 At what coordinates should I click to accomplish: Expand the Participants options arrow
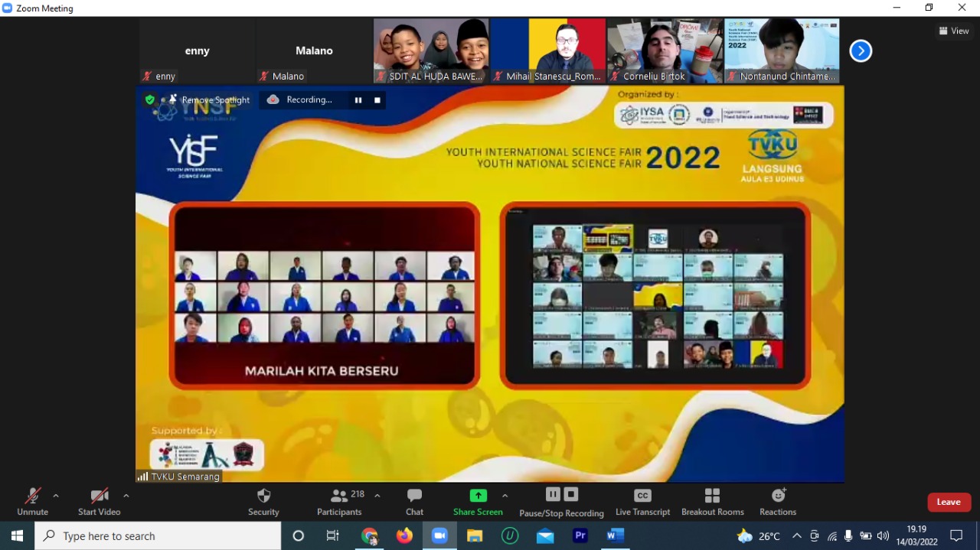tap(377, 496)
